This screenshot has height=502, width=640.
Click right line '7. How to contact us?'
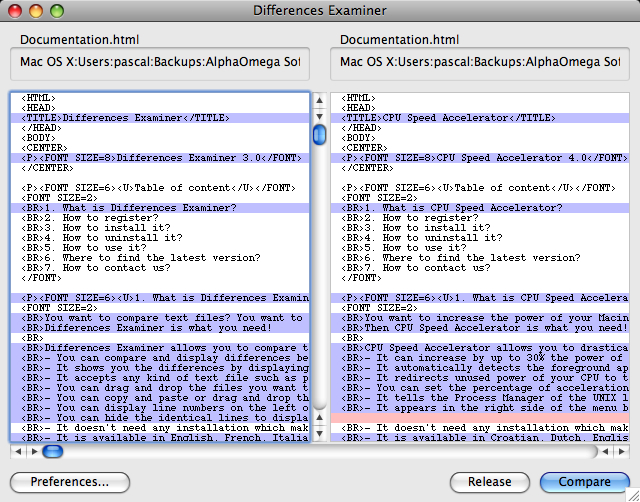pos(480,268)
